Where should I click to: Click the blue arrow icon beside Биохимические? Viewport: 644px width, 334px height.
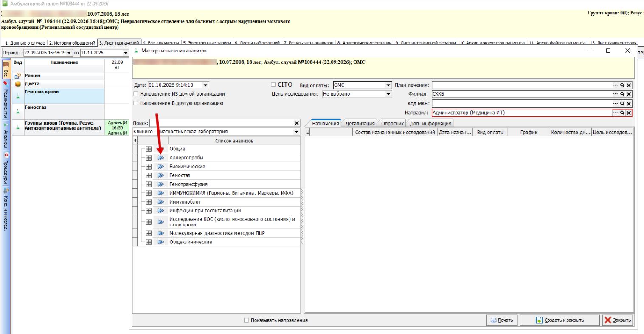[x=160, y=167]
